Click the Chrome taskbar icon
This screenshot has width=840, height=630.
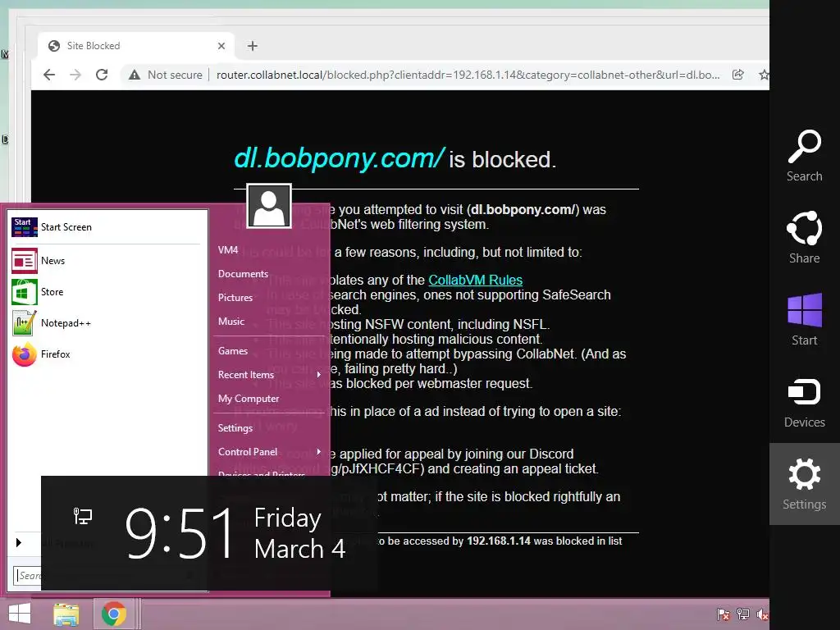(113, 614)
